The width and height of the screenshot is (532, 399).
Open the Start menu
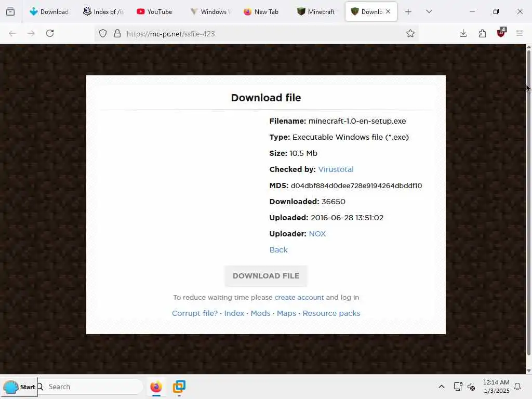pyautogui.click(x=19, y=387)
